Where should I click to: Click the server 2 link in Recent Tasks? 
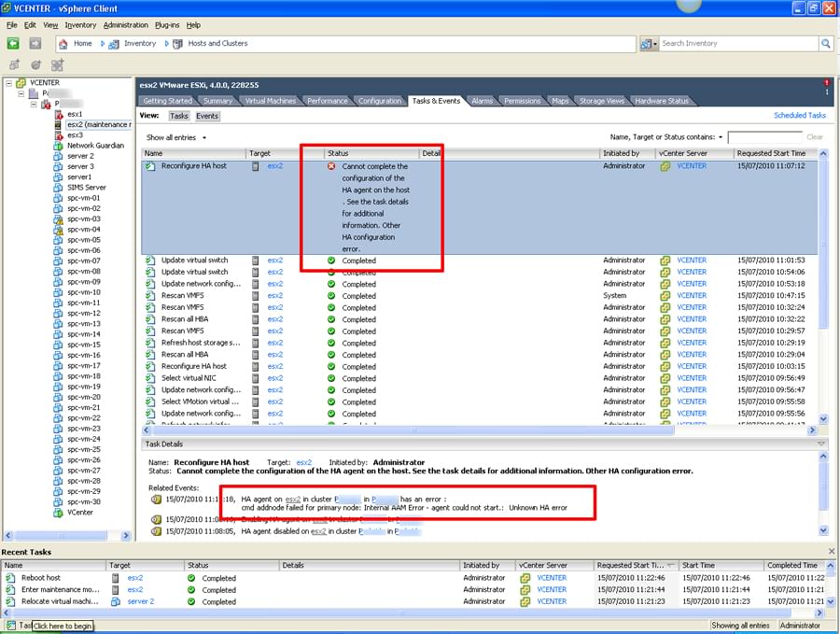click(x=140, y=602)
